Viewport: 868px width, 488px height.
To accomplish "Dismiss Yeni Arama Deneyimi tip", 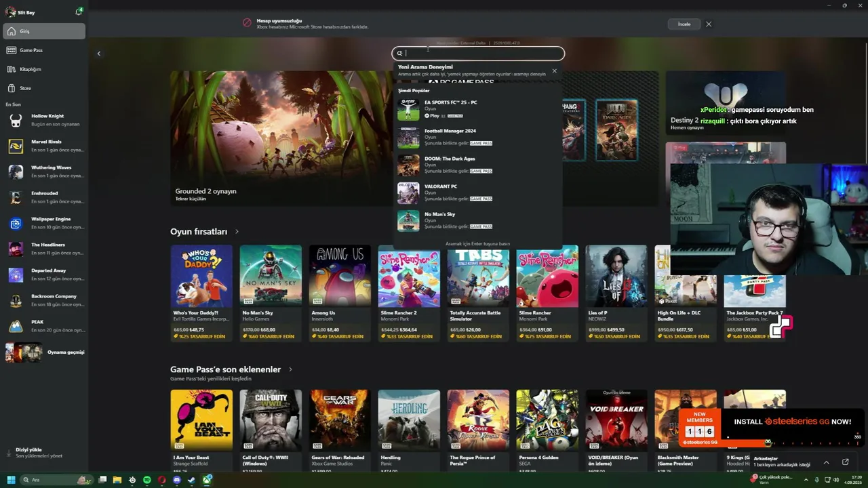I will [x=554, y=70].
